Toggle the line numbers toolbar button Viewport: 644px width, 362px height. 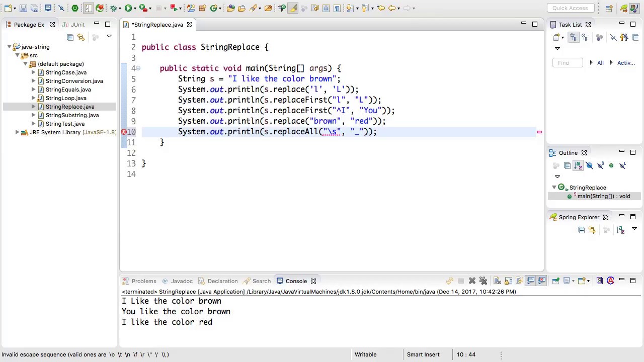pyautogui.click(x=89, y=8)
